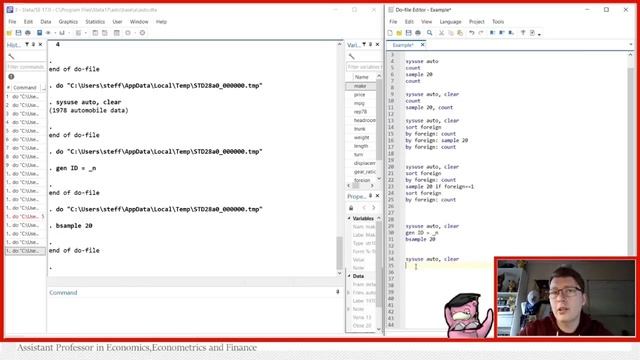
Task: Toggle the filter funnel in the Variables panel
Action: [x=364, y=44]
